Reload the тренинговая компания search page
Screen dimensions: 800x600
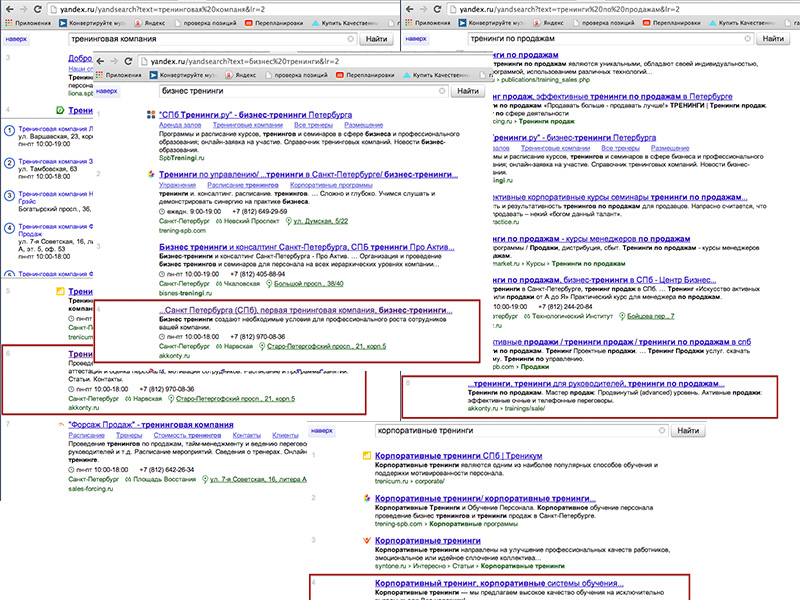pyautogui.click(x=37, y=9)
